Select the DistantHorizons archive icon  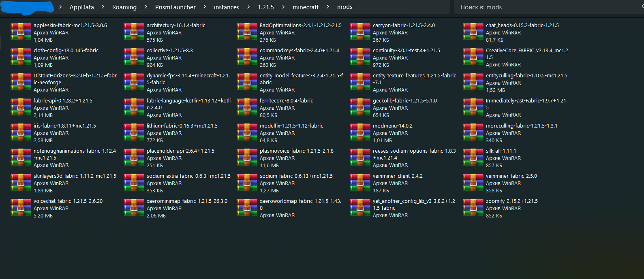(x=21, y=82)
